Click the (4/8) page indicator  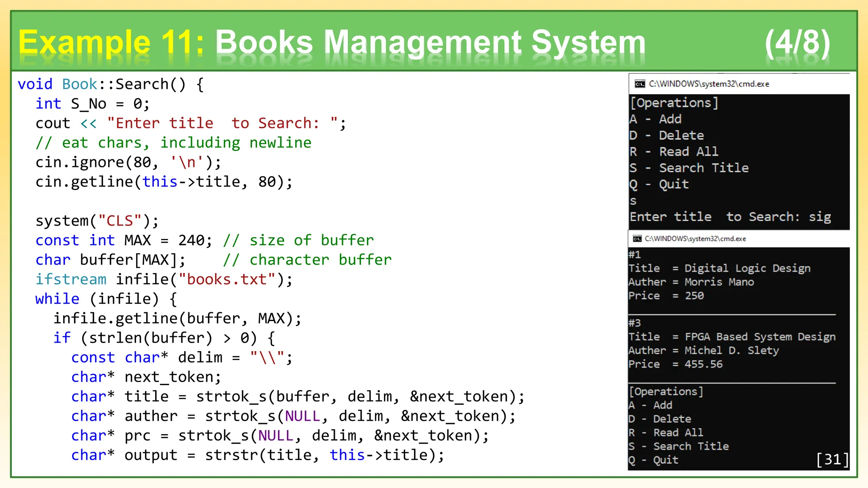point(797,42)
